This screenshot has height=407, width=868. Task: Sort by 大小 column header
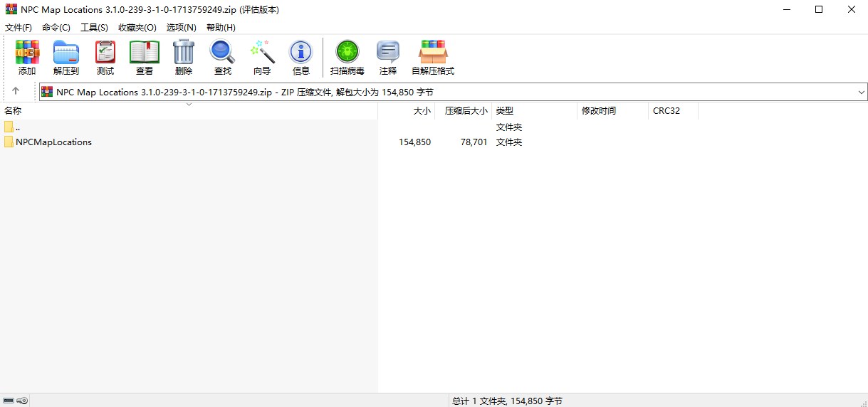point(406,111)
